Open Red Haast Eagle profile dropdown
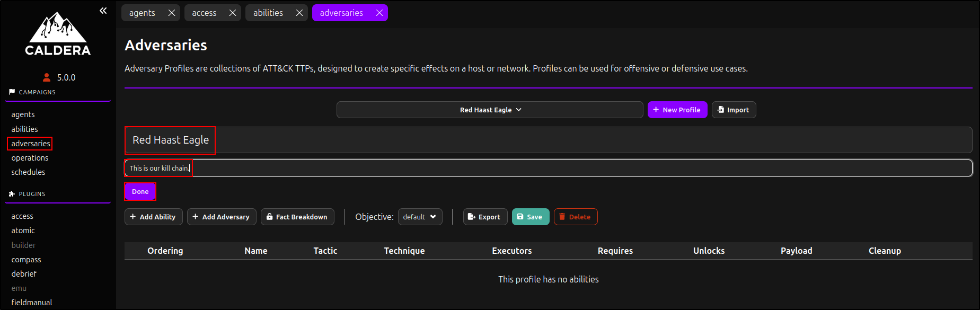Image resolution: width=980 pixels, height=310 pixels. [x=490, y=110]
